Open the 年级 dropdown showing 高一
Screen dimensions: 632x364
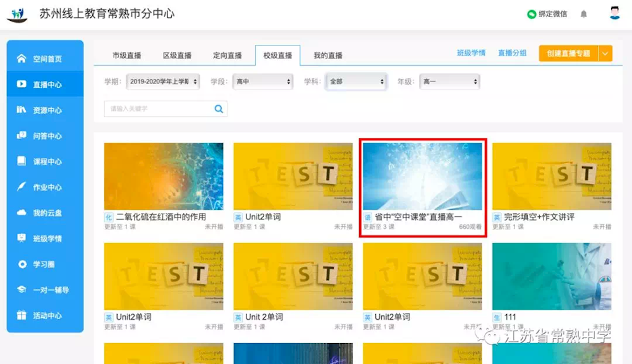tap(449, 82)
